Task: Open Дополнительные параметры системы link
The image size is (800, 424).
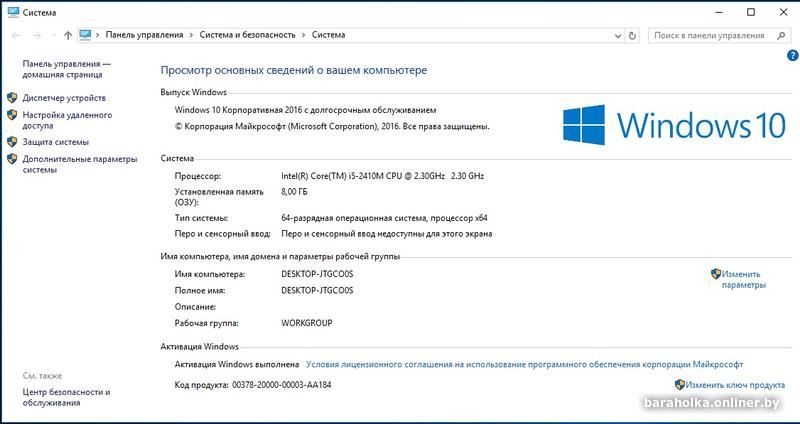Action: (x=80, y=164)
